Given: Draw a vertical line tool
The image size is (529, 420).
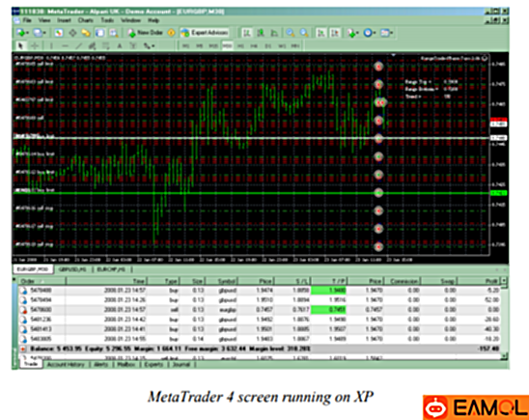Looking at the screenshot, I should click(51, 45).
